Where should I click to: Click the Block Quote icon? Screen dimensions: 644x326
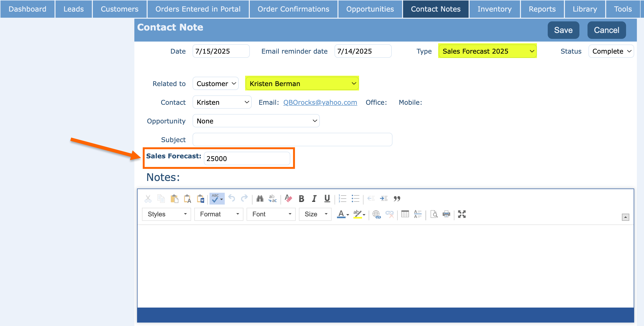click(x=397, y=199)
